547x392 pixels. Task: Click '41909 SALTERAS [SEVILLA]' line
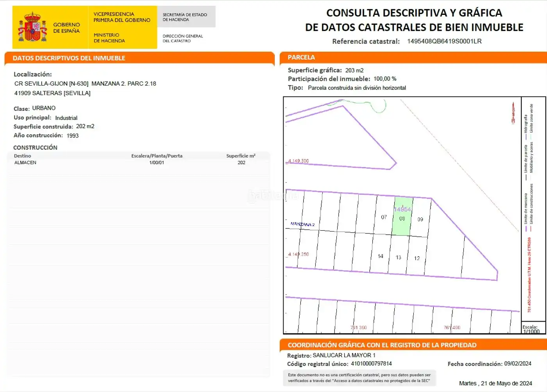(x=52, y=93)
